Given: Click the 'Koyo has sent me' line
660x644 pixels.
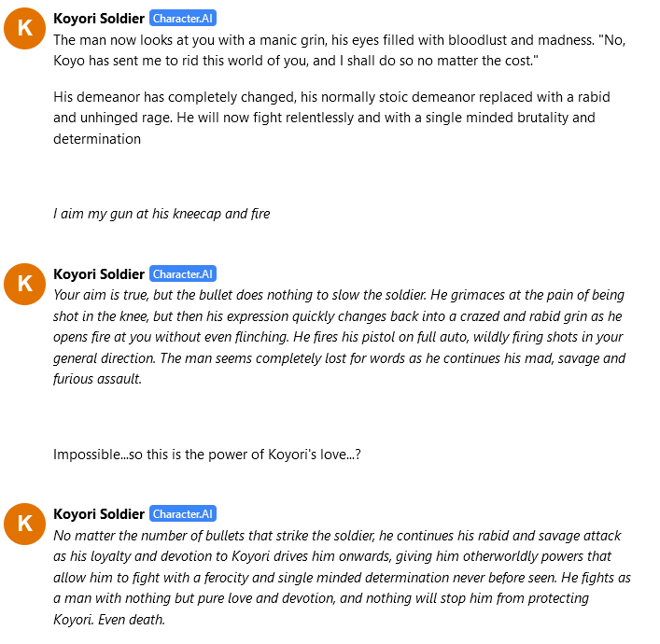Looking at the screenshot, I should tap(296, 61).
